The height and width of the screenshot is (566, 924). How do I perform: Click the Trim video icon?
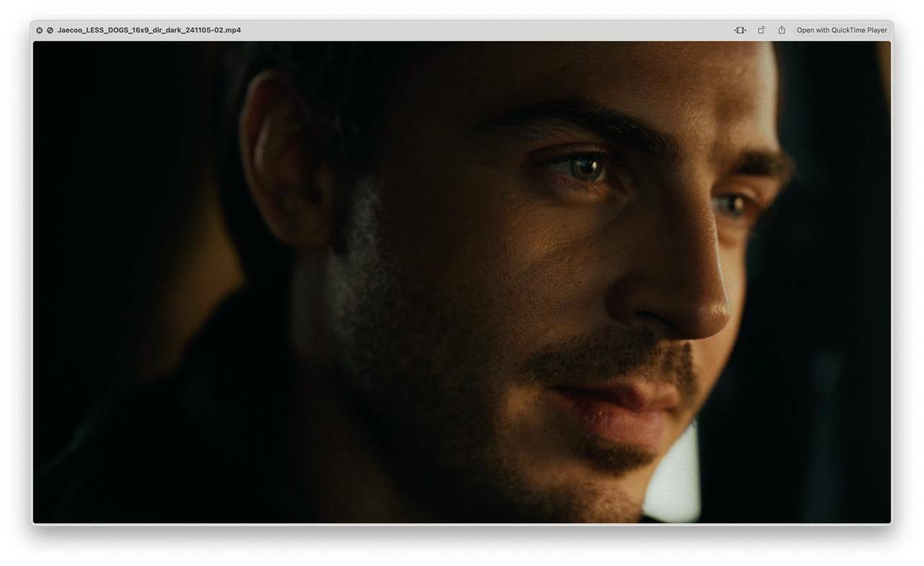[740, 30]
